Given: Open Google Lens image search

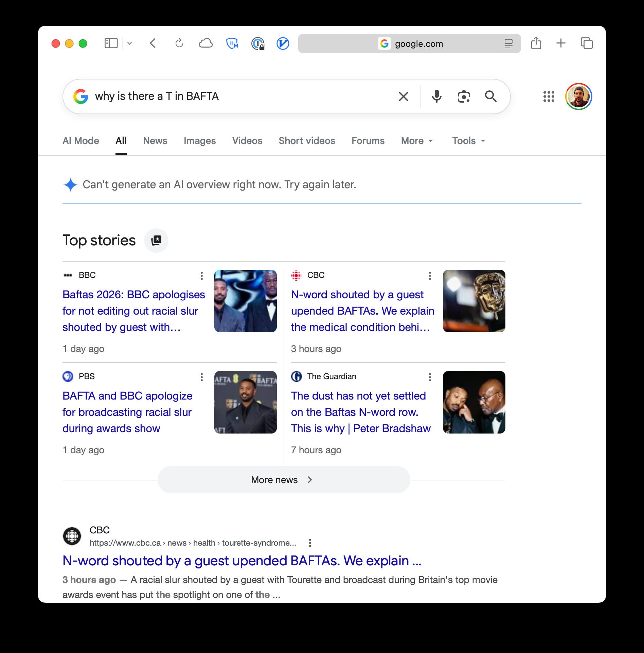Looking at the screenshot, I should point(464,96).
